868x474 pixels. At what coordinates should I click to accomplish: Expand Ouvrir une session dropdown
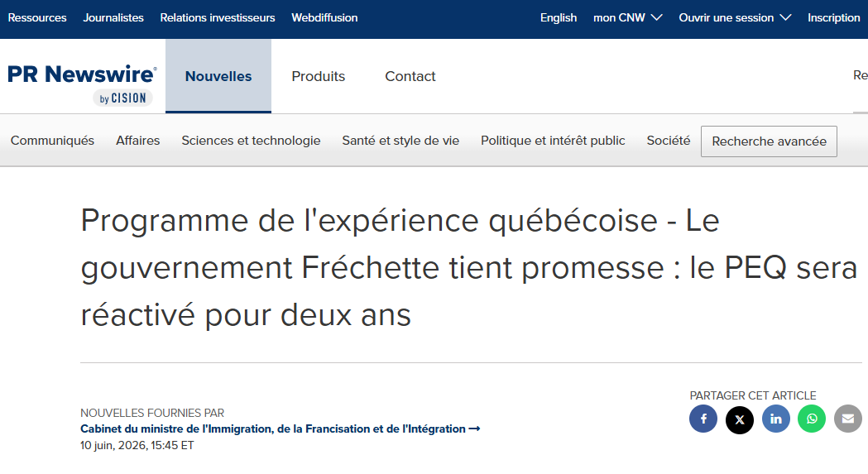pyautogui.click(x=735, y=17)
